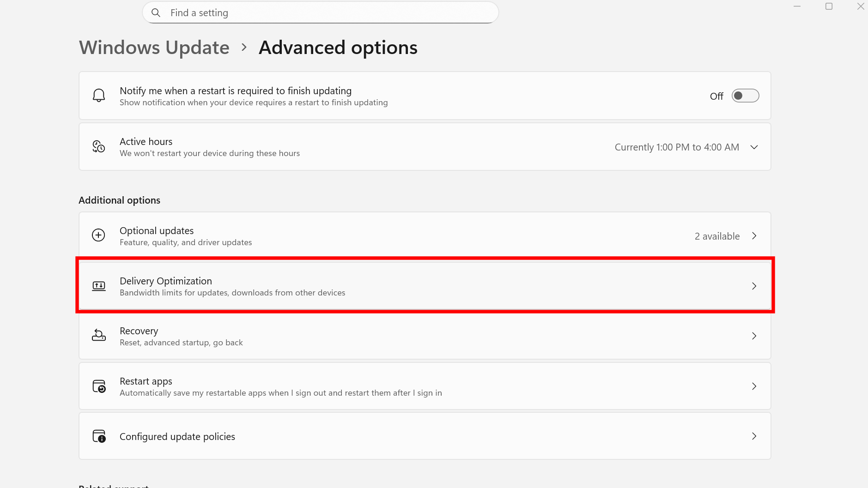Click the Optional updates plus icon
Image resolution: width=868 pixels, height=488 pixels.
click(x=98, y=235)
